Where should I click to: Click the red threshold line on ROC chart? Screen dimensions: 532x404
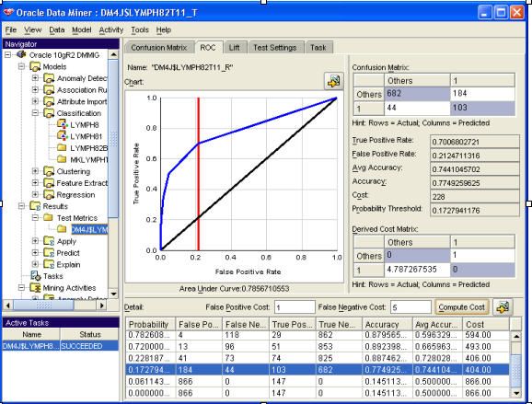pyautogui.click(x=199, y=174)
